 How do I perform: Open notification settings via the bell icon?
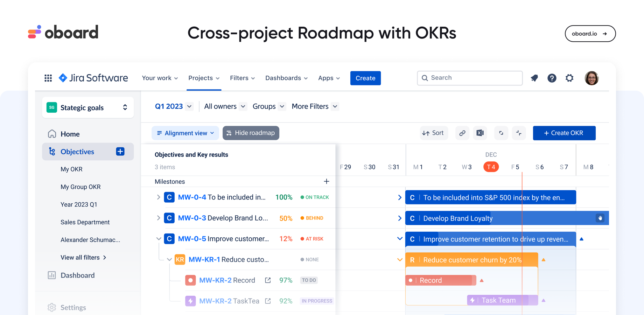(x=534, y=78)
